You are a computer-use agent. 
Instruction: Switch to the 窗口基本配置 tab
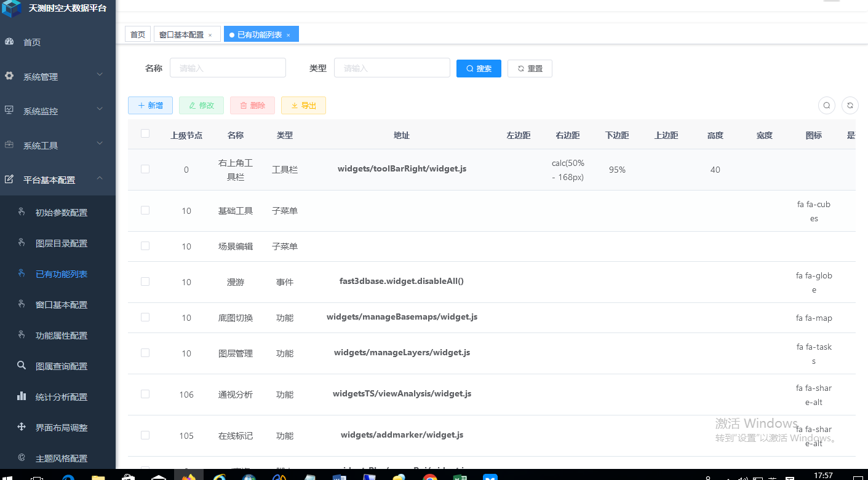pos(183,34)
